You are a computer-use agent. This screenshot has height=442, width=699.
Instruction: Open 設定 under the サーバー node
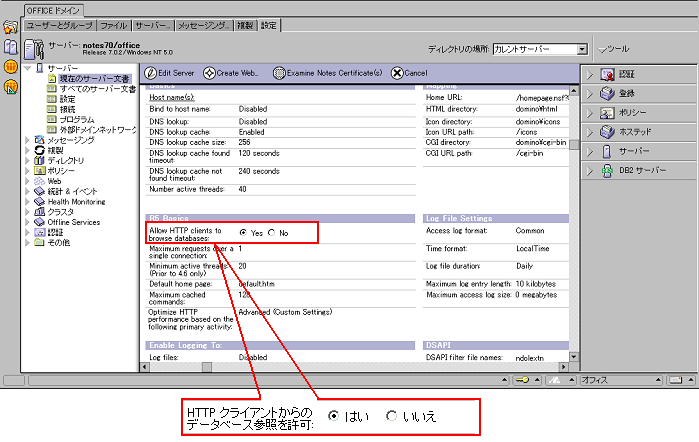click(x=67, y=99)
